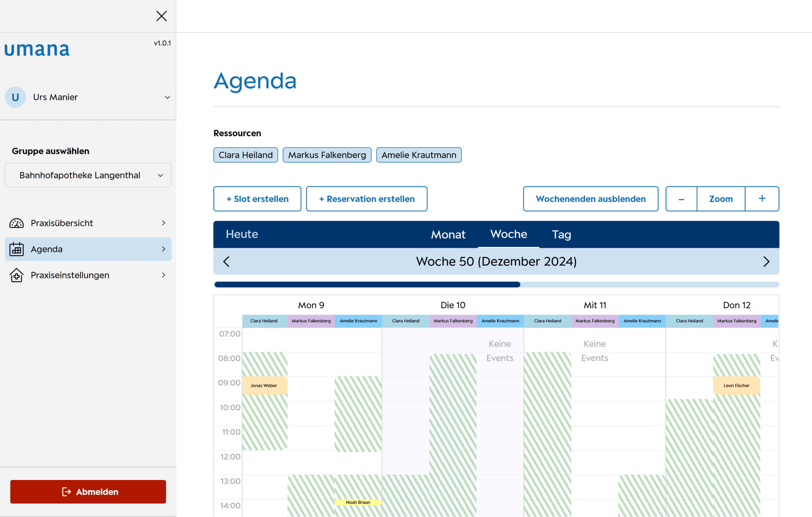The image size is (812, 517).
Task: Expand the Urs Manier user menu chevron
Action: tap(167, 97)
